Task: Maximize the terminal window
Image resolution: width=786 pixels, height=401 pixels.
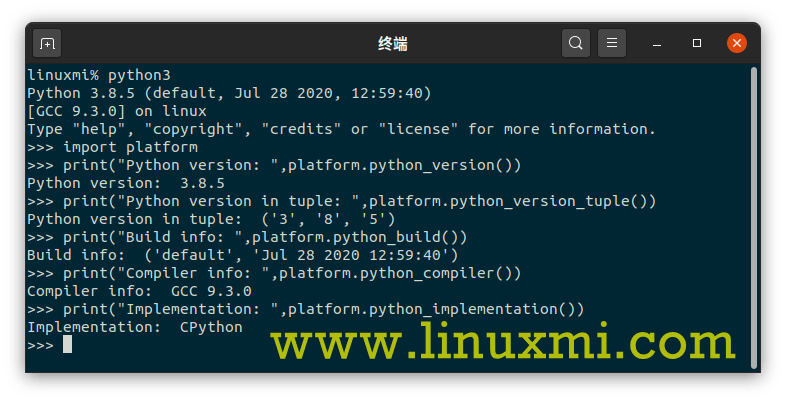Action: [697, 43]
